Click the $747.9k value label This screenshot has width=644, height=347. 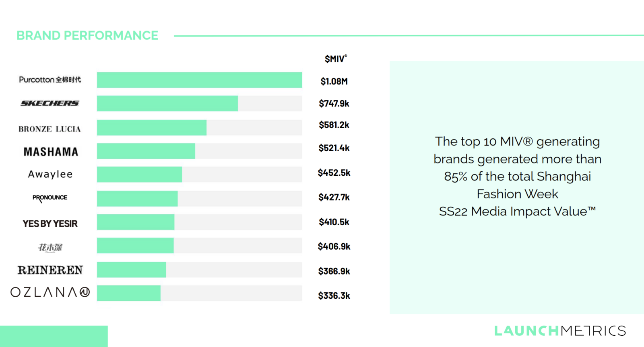[x=334, y=104]
